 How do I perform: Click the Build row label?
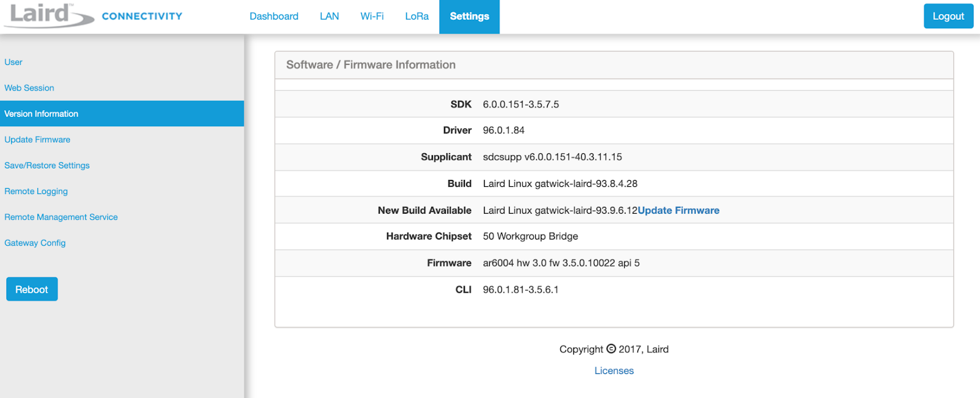pos(459,184)
